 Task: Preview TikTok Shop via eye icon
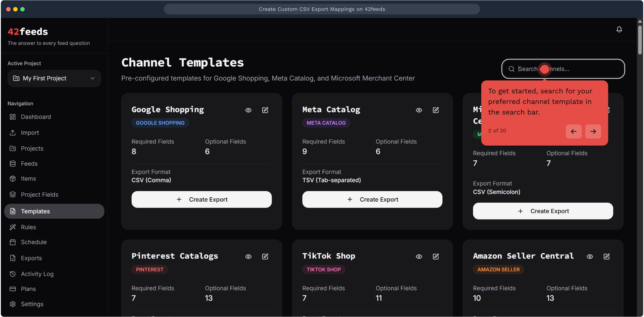(419, 257)
